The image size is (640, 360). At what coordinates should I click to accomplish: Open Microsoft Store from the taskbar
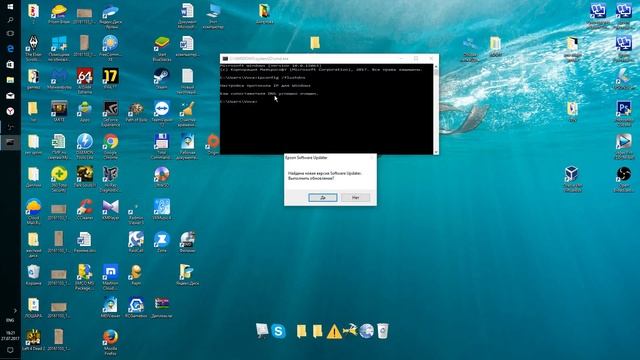click(x=10, y=64)
